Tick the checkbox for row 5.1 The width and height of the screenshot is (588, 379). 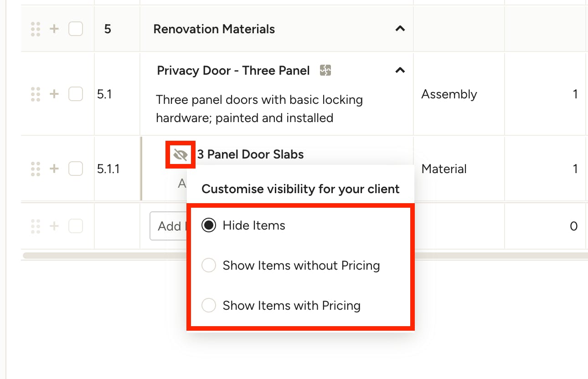76,94
